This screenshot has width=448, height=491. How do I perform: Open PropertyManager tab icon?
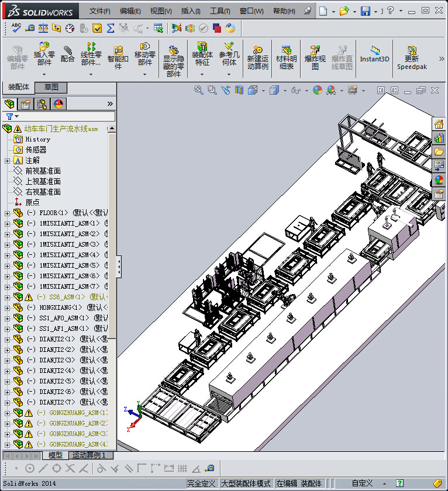pyautogui.click(x=26, y=103)
